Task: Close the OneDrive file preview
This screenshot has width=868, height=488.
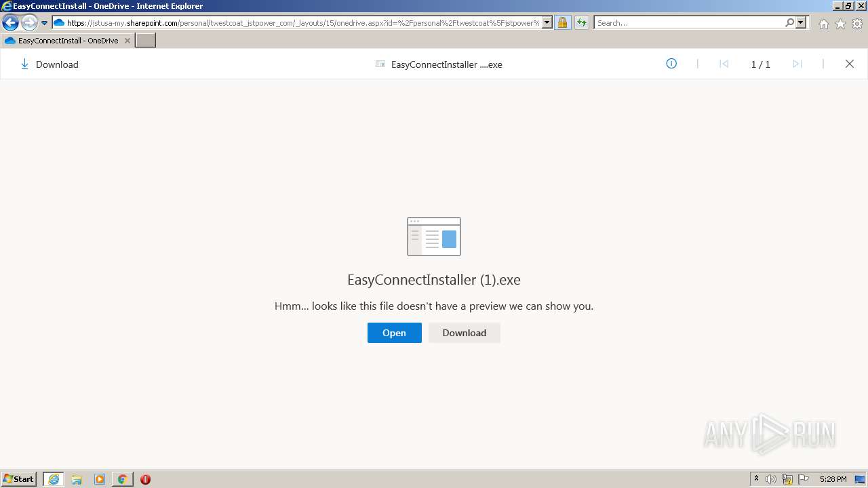Action: [x=849, y=64]
